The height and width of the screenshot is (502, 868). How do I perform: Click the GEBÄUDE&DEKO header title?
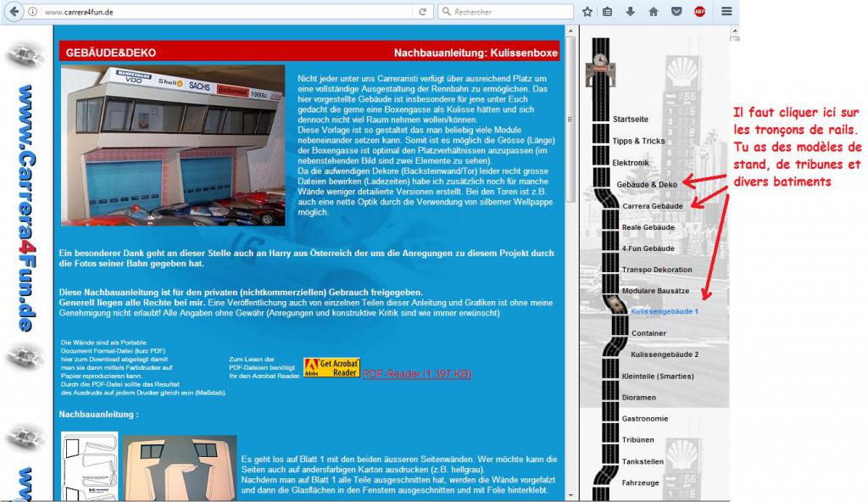(111, 53)
